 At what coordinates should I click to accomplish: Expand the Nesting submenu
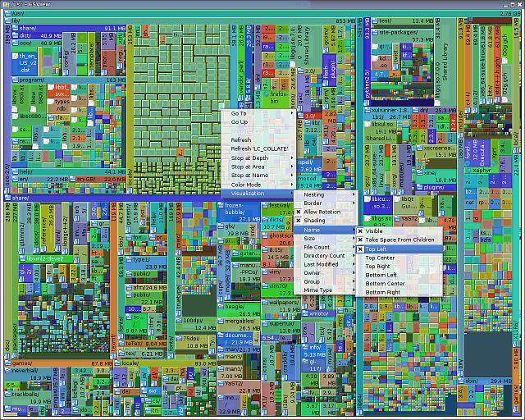coord(325,194)
